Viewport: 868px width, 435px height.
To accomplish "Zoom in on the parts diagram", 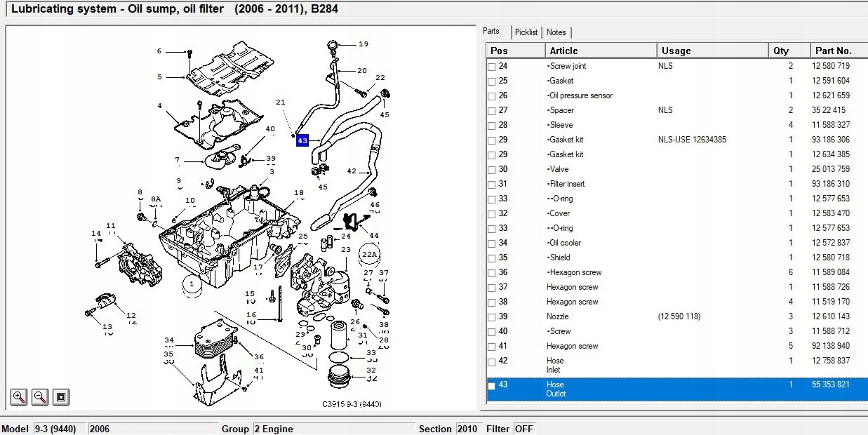I will click(19, 397).
